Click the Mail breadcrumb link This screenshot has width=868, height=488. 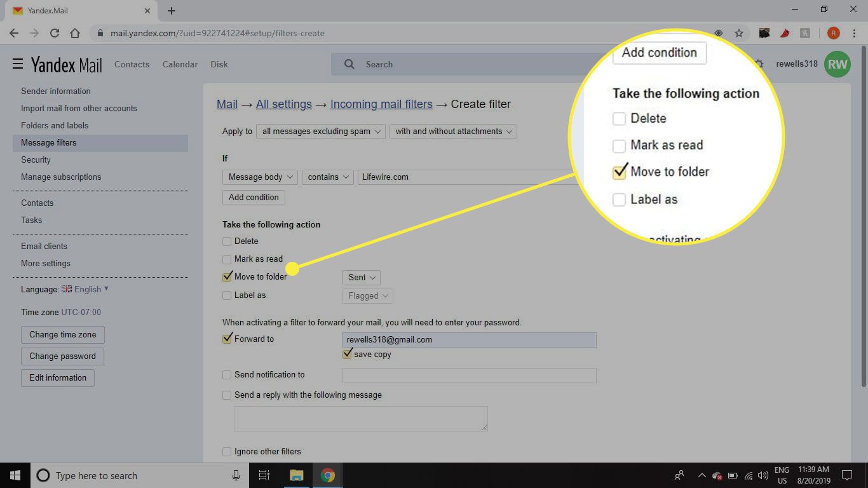[227, 104]
